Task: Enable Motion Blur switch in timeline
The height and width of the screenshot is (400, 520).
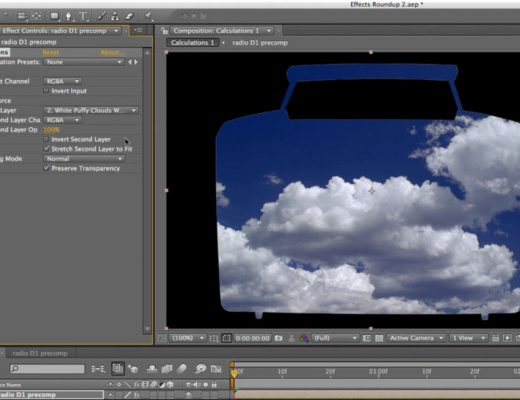Action: tap(182, 369)
